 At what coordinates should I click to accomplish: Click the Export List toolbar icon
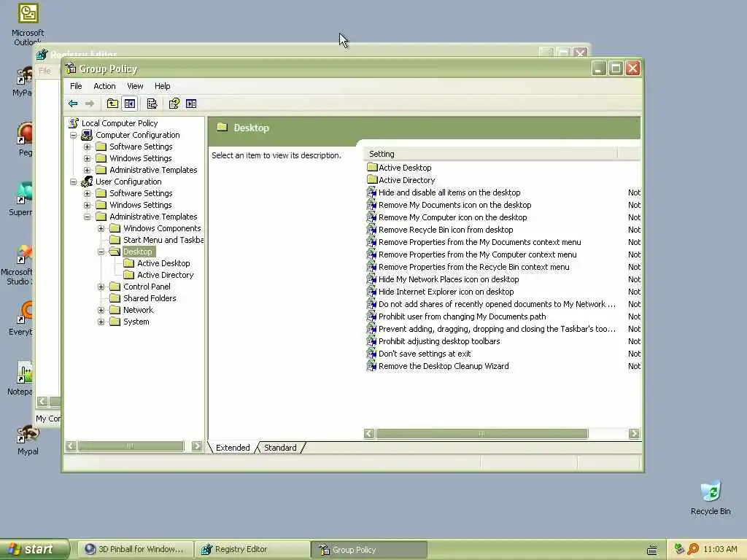152,104
